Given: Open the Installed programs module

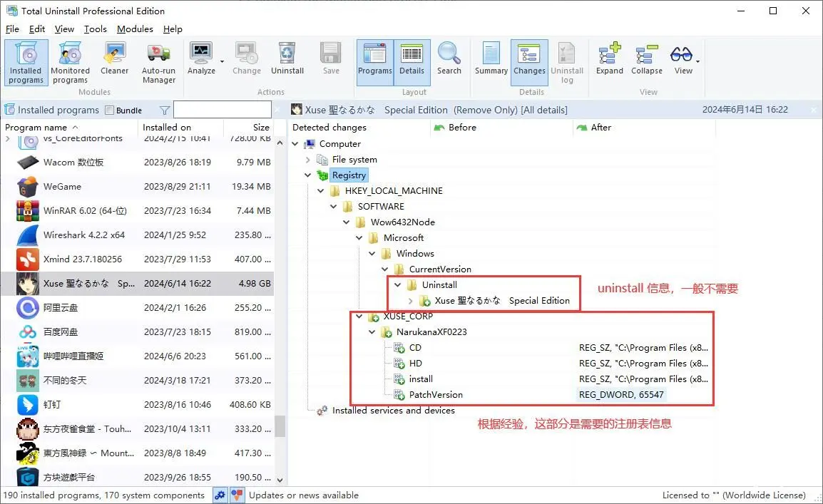Looking at the screenshot, I should pos(26,63).
